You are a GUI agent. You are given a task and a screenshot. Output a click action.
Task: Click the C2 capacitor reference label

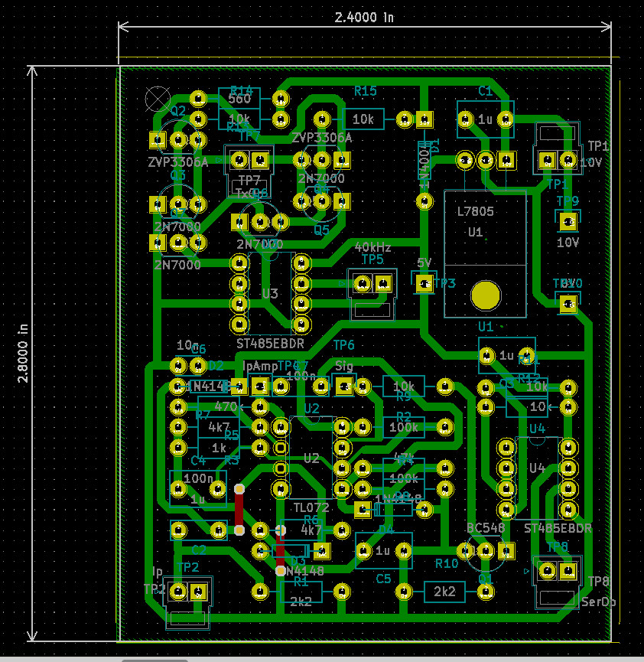198,549
